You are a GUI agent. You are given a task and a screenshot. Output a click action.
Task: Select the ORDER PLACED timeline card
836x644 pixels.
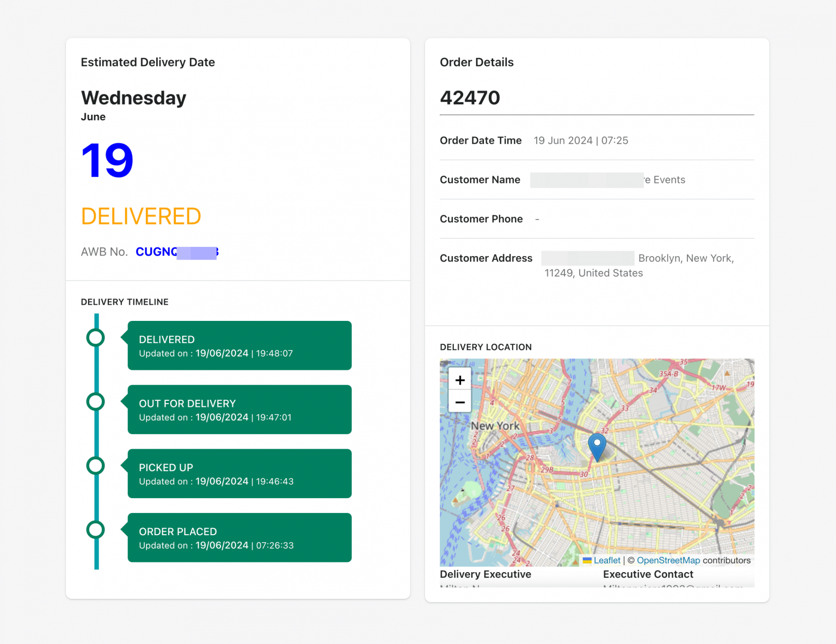point(239,537)
